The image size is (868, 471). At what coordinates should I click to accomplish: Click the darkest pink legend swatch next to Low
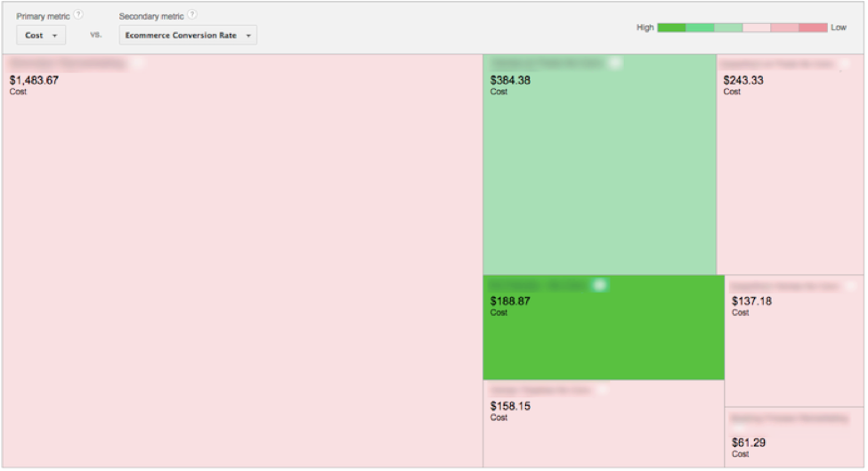(x=813, y=28)
